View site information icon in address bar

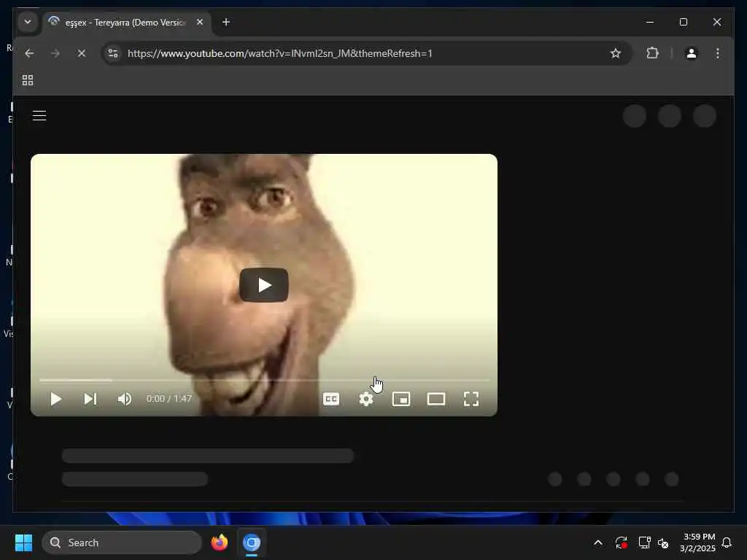[x=113, y=53]
